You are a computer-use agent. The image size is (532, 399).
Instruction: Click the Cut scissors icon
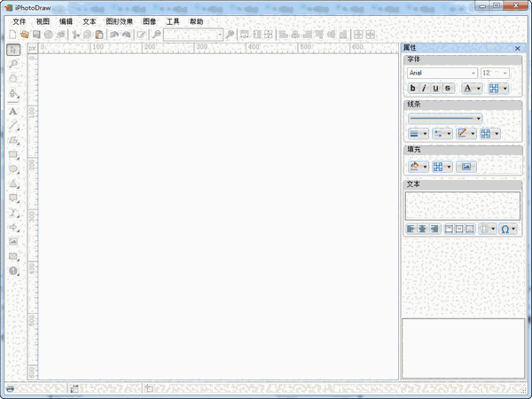click(75, 35)
